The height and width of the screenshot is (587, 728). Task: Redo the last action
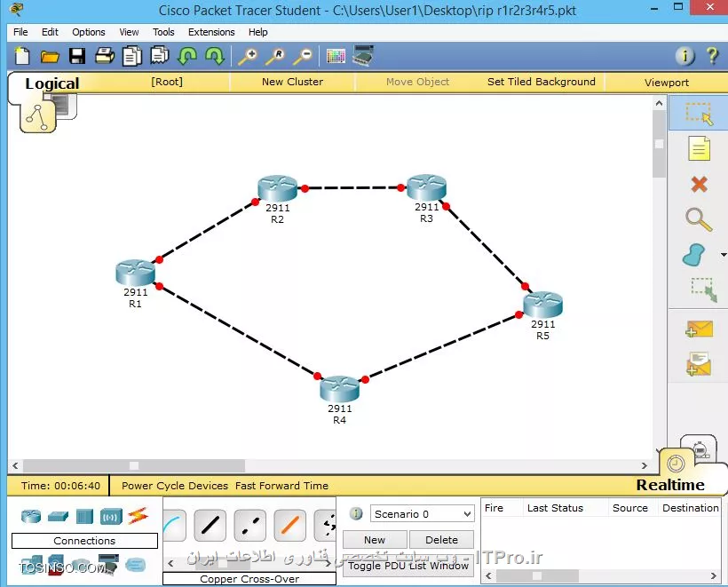215,56
